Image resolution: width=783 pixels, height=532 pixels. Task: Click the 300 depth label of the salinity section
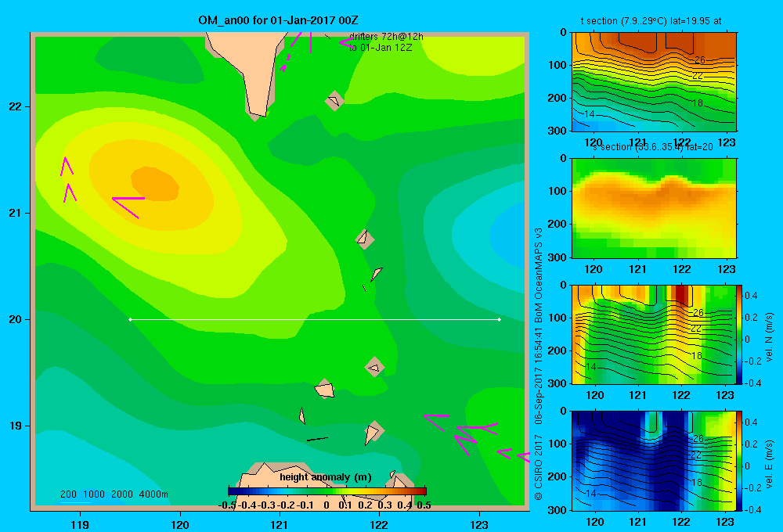pos(557,257)
